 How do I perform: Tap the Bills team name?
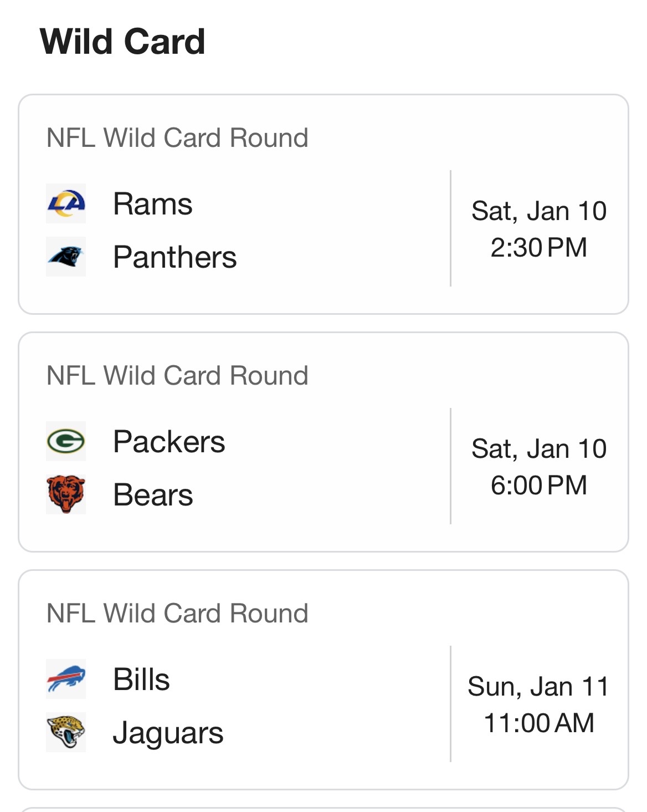click(x=141, y=680)
